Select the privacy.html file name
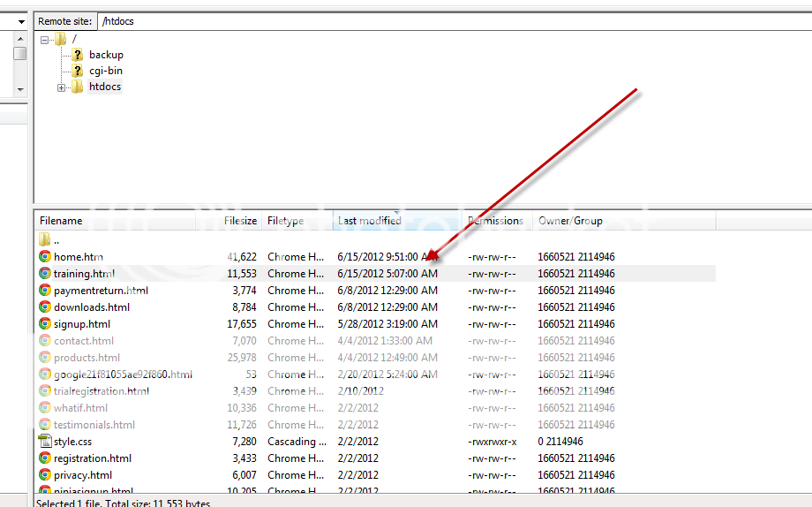This screenshot has height=507, width=812. [x=83, y=475]
